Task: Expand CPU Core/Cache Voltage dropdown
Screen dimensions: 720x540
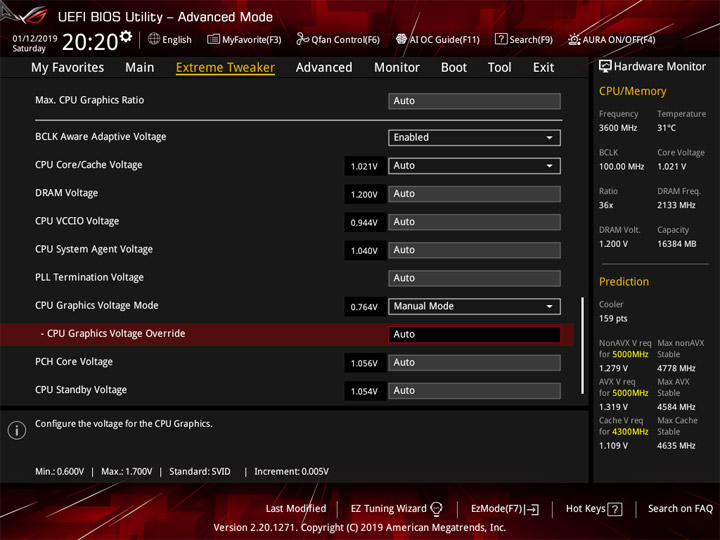Action: 474,166
